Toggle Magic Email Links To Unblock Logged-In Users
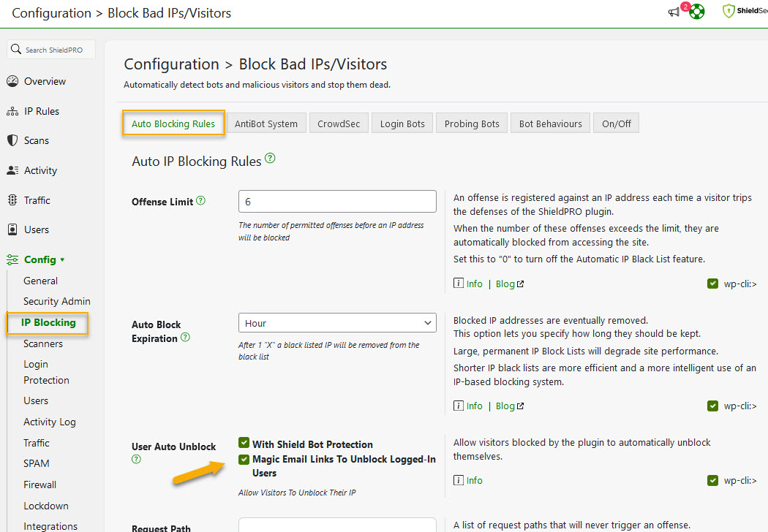The height and width of the screenshot is (532, 768). point(244,460)
